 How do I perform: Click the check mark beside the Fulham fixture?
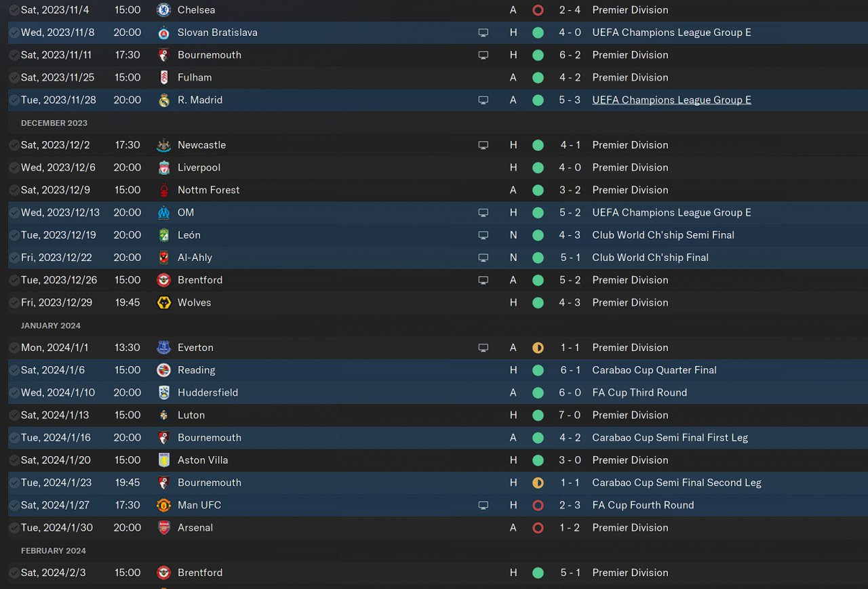click(14, 77)
